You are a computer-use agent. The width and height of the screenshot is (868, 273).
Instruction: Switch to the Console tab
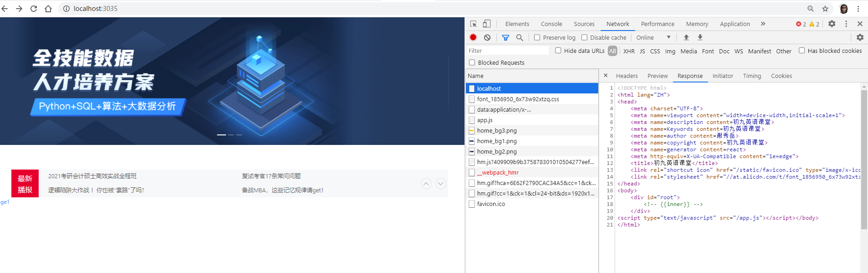(x=551, y=24)
